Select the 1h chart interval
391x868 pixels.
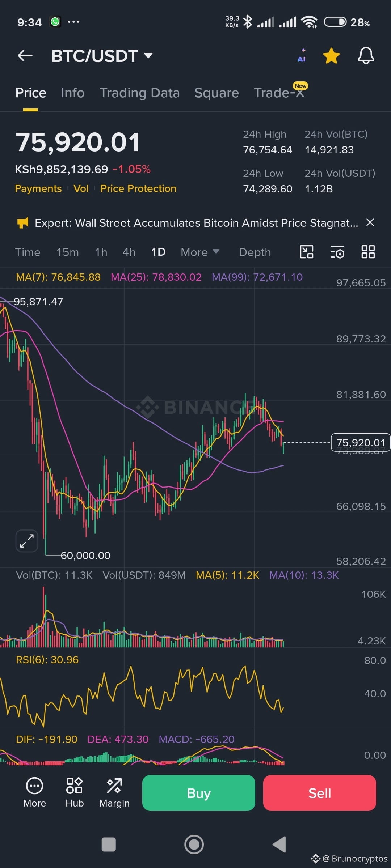(x=101, y=252)
